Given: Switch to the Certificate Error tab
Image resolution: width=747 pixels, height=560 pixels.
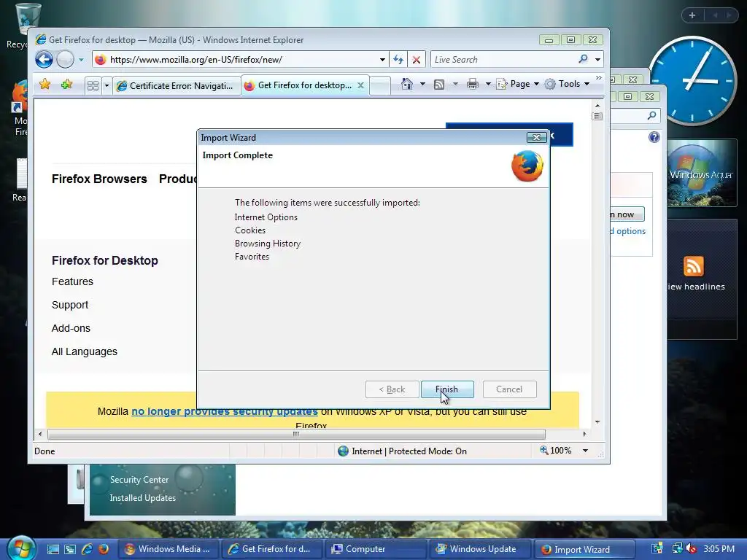Looking at the screenshot, I should click(177, 86).
